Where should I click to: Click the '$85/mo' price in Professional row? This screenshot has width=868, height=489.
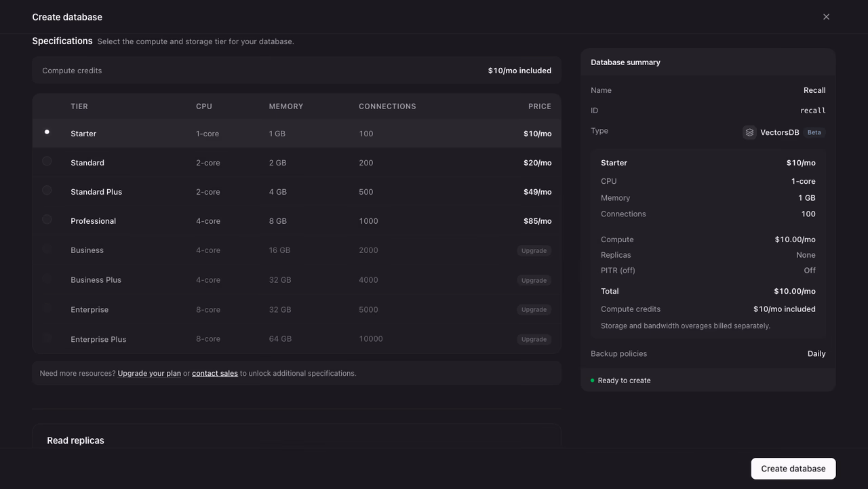pos(538,221)
